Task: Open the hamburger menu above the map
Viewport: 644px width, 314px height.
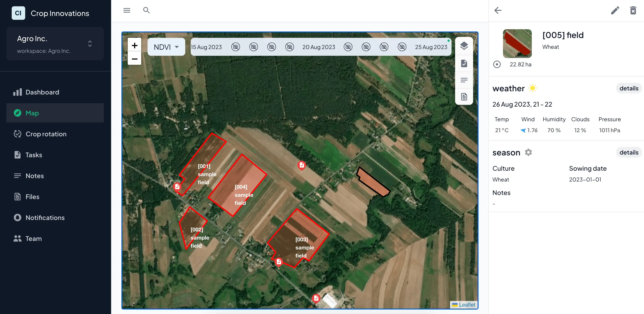Action: 127,10
